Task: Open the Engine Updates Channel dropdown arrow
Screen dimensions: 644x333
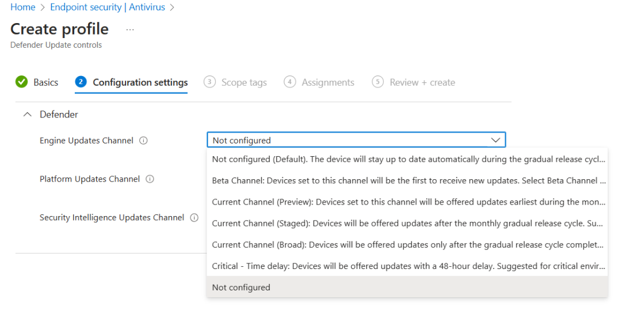Action: [495, 139]
